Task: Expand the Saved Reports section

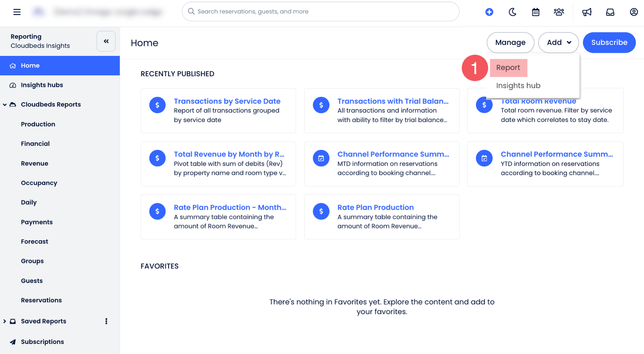Action: (x=5, y=321)
